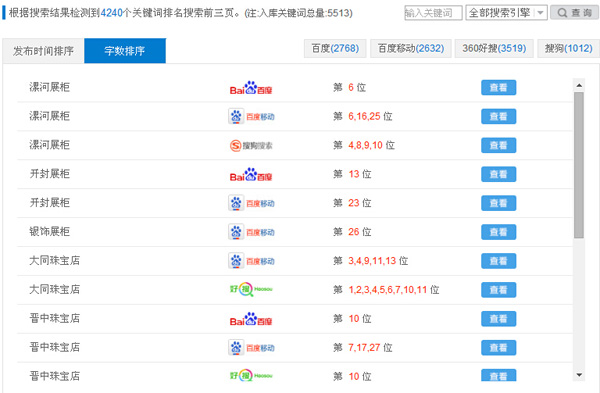This screenshot has height=393, width=600.
Task: Click the Baidu logo in the first 漯河展柜 row
Action: 251,88
